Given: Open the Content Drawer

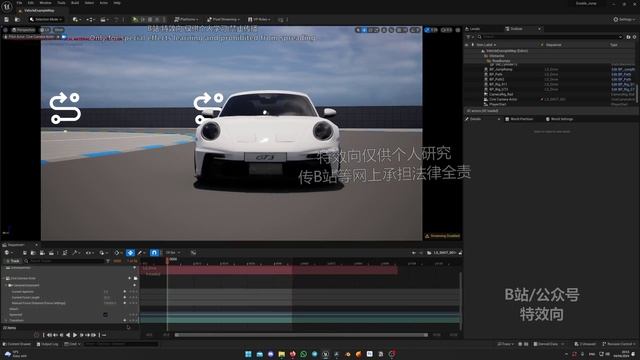Looking at the screenshot, I should [x=17, y=344].
